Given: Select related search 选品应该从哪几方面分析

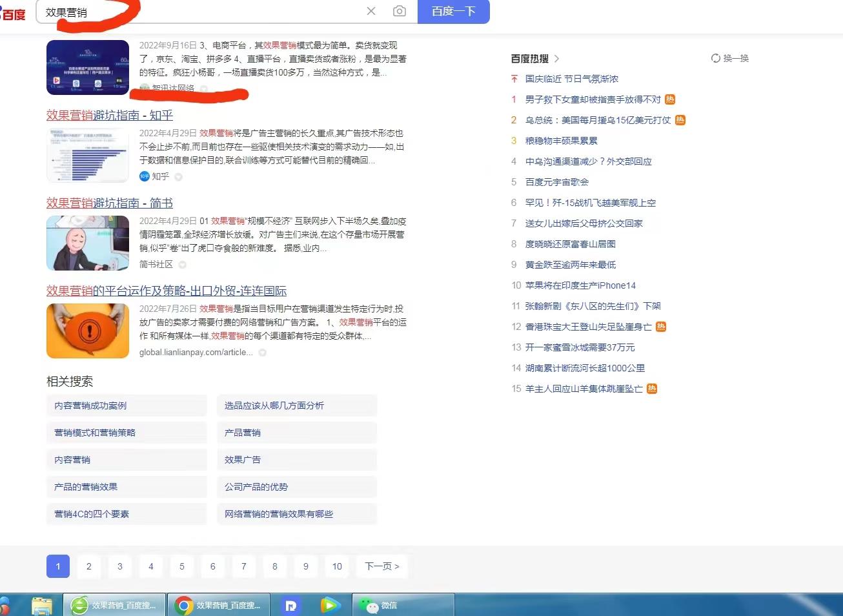Looking at the screenshot, I should [297, 406].
